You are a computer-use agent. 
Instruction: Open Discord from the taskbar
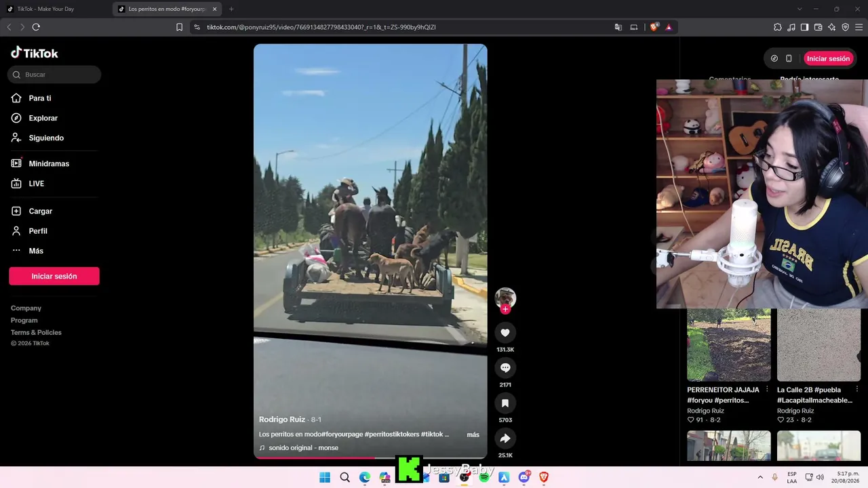(524, 477)
